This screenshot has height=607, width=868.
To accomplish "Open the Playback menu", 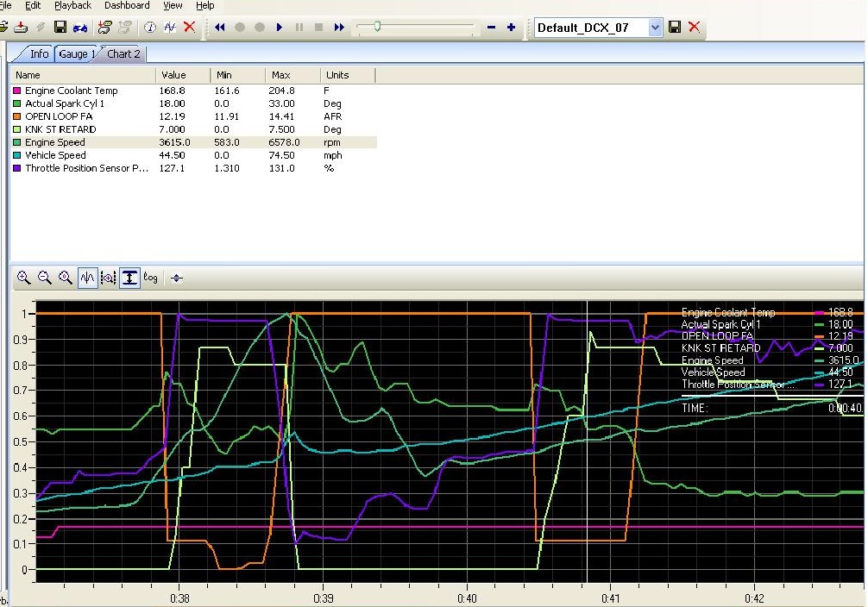I will (72, 5).
